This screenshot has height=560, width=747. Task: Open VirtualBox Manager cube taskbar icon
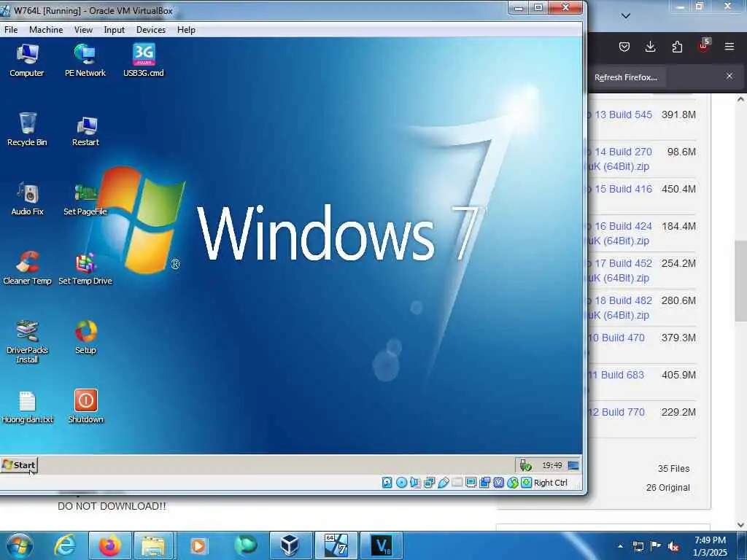(289, 545)
